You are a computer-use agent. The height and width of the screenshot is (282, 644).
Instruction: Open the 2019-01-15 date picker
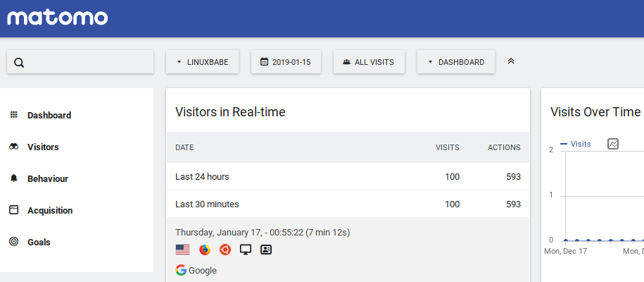tap(286, 62)
